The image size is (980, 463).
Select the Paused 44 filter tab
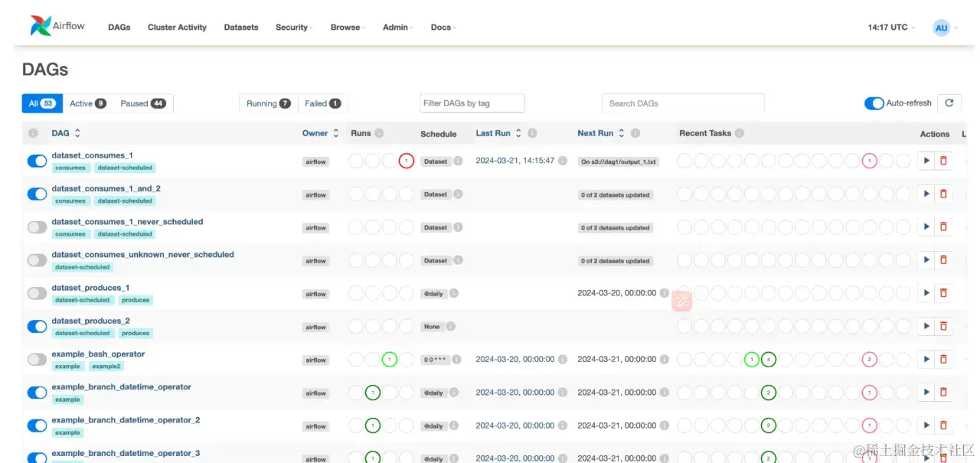[x=143, y=103]
